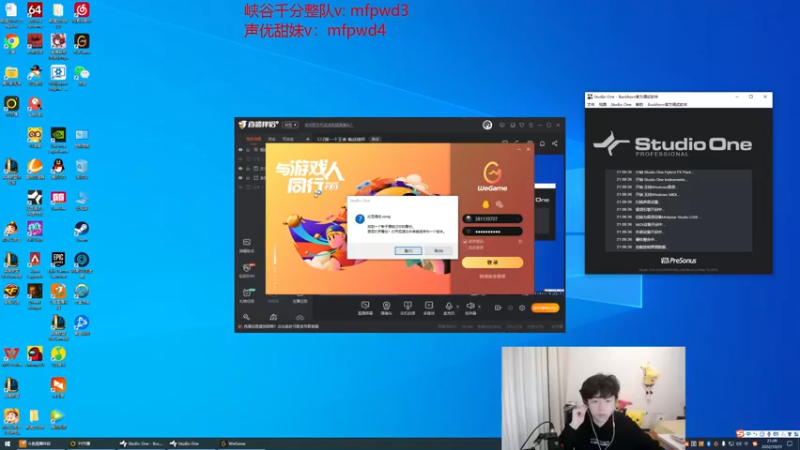Click the home icon in streaming app bottom
Viewport: 800px width, 450px height.
point(273,317)
